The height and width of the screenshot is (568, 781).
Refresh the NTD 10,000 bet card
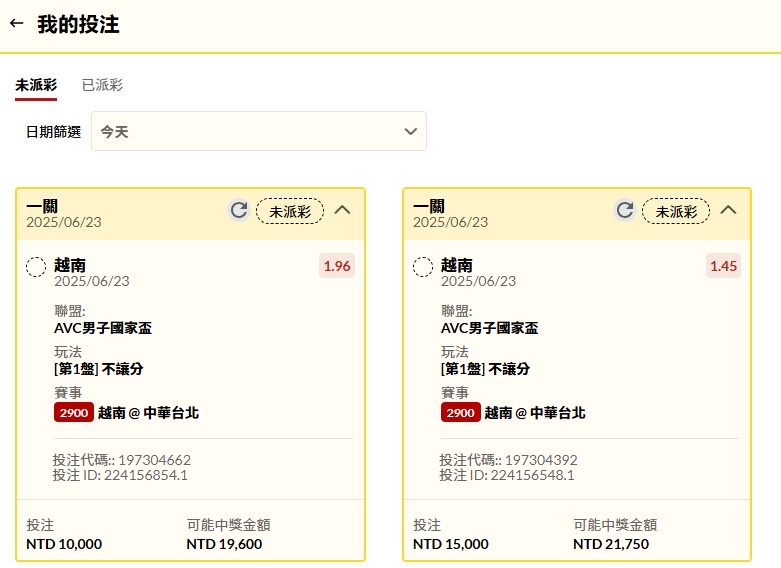(x=238, y=210)
